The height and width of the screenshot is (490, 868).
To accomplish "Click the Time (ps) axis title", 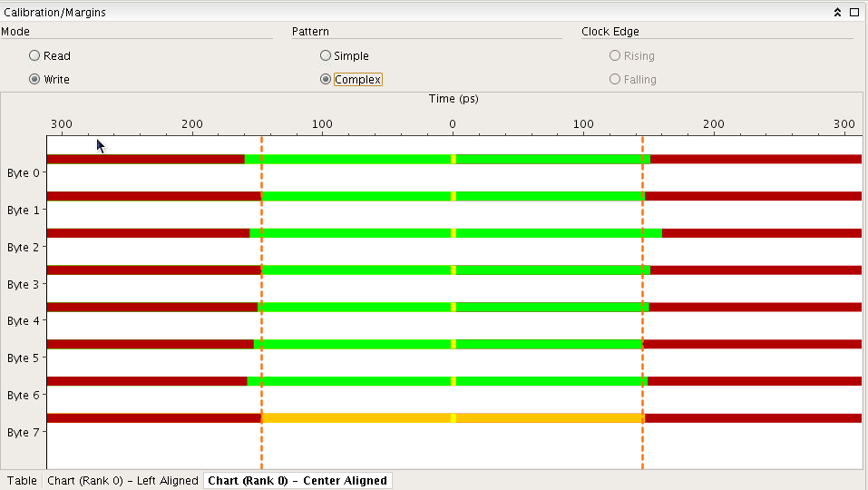I will coord(454,98).
